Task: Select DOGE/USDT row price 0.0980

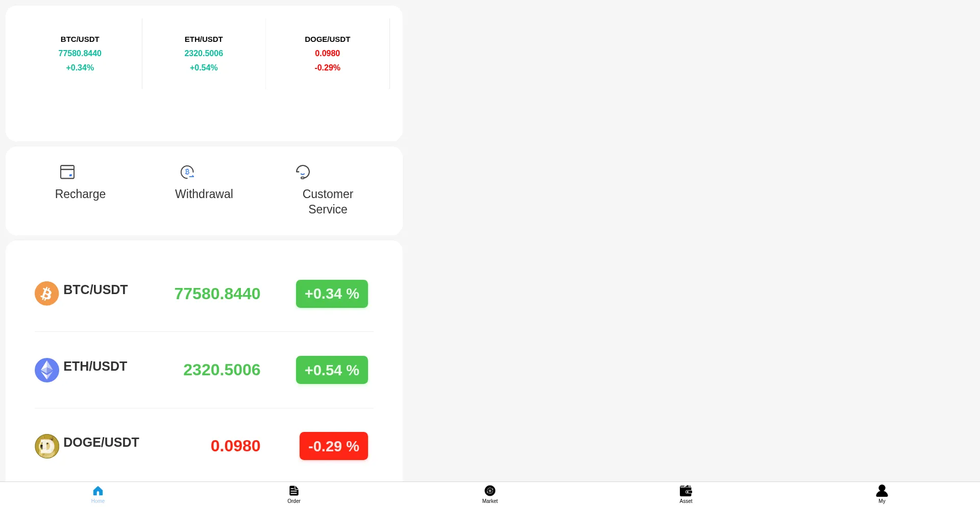Action: [x=236, y=446]
